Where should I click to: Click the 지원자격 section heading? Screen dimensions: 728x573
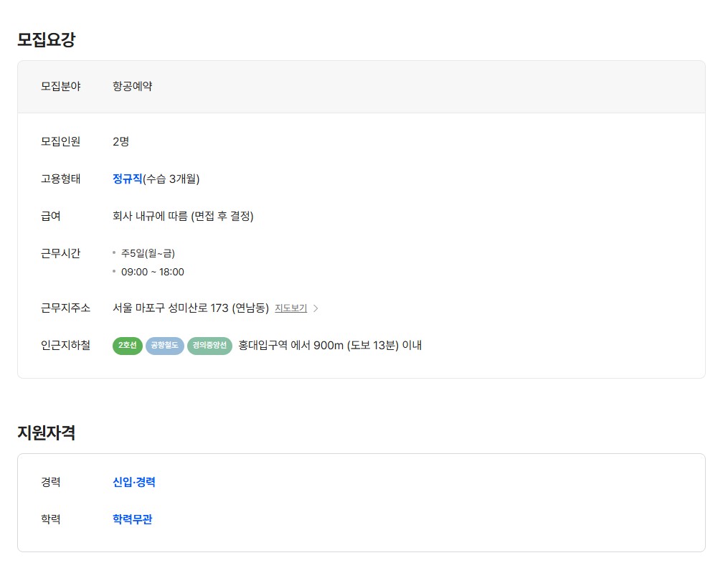tap(46, 432)
